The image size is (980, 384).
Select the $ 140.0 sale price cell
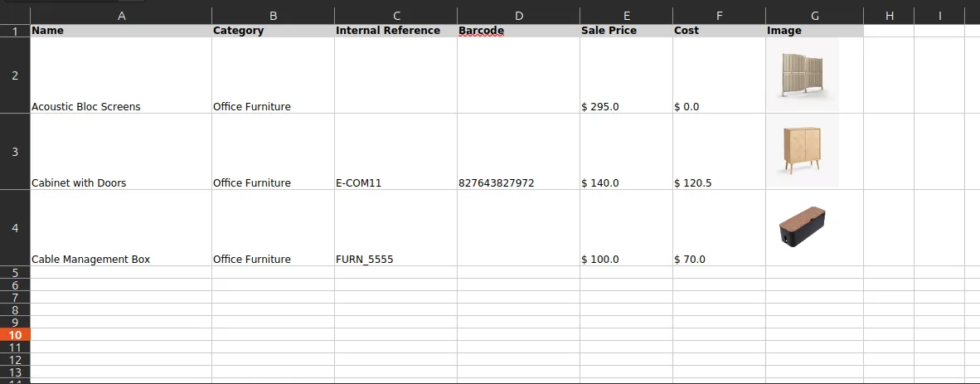pyautogui.click(x=626, y=151)
